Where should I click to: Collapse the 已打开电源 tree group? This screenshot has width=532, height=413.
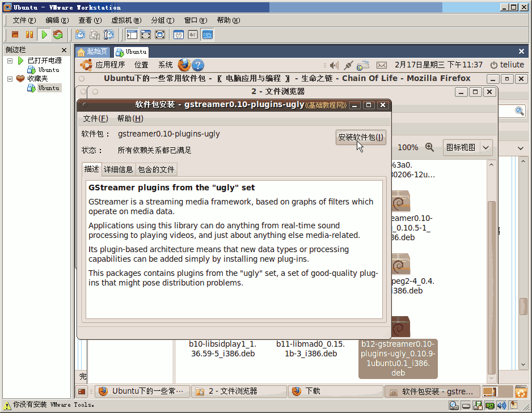point(10,61)
